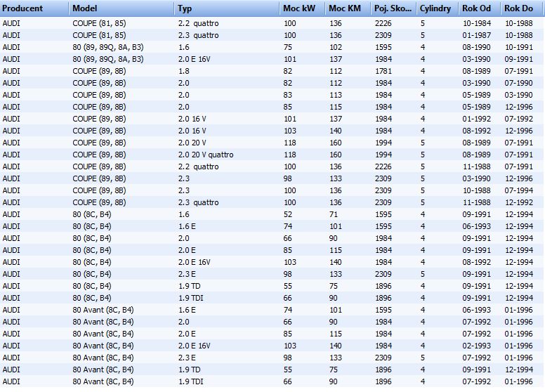The height and width of the screenshot is (392, 545).
Task: Select the '102' KM power cell
Action: tap(336, 47)
